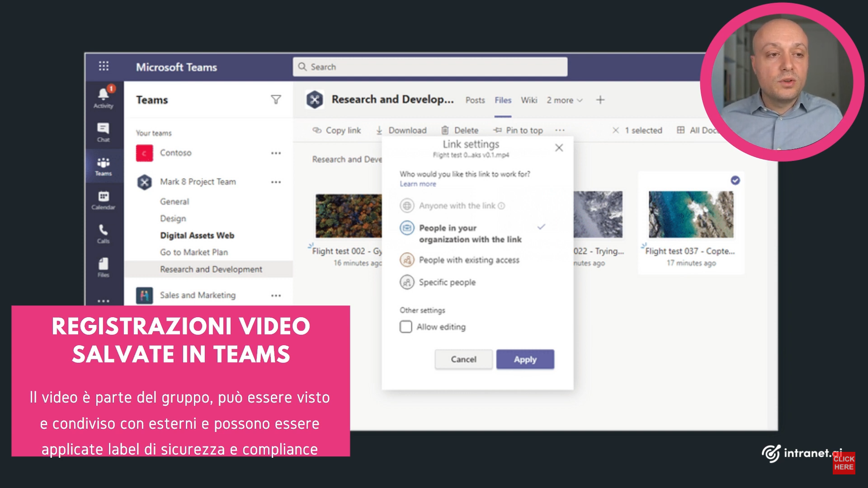Open Contoso team more options
Viewport: 868px width, 488px height.
pos(276,153)
